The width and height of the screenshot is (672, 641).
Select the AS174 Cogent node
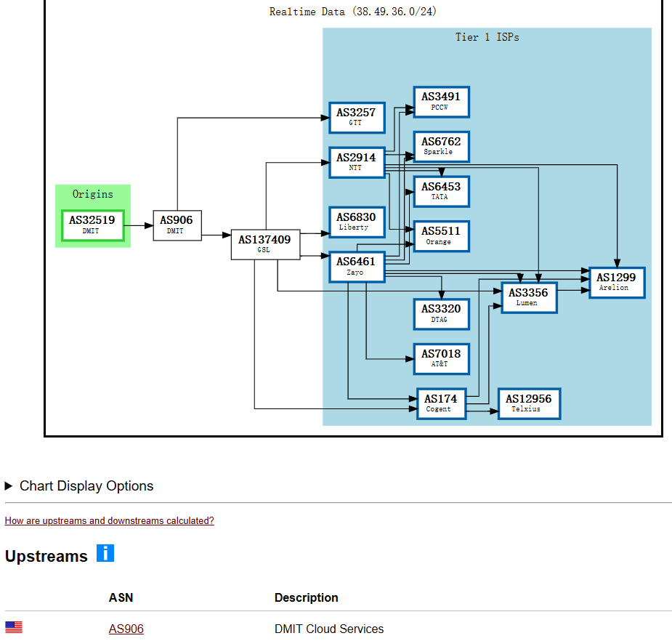pos(442,403)
